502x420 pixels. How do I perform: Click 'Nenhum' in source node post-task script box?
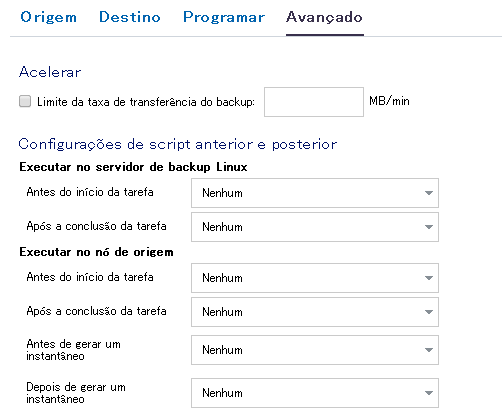tap(222, 312)
